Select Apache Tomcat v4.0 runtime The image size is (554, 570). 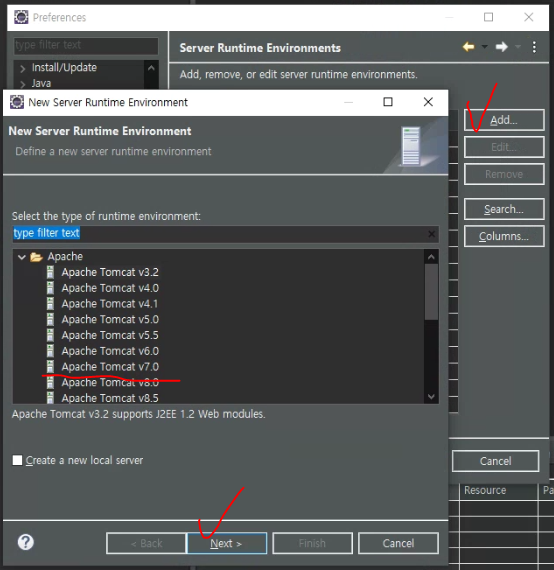[x=110, y=288]
